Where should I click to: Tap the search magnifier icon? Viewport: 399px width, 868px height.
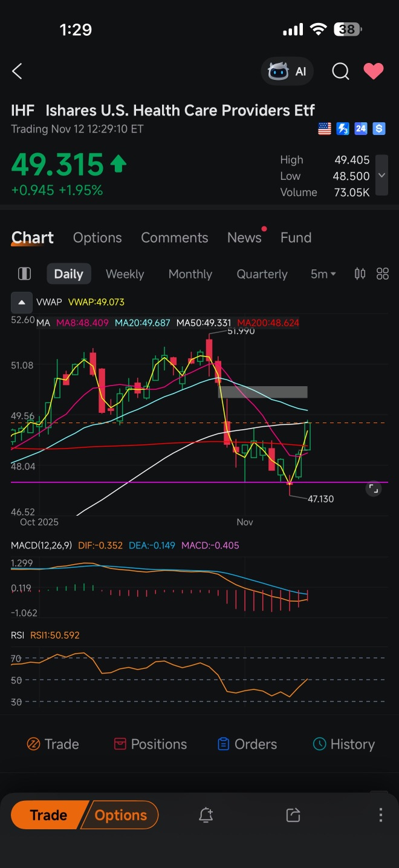coord(340,71)
